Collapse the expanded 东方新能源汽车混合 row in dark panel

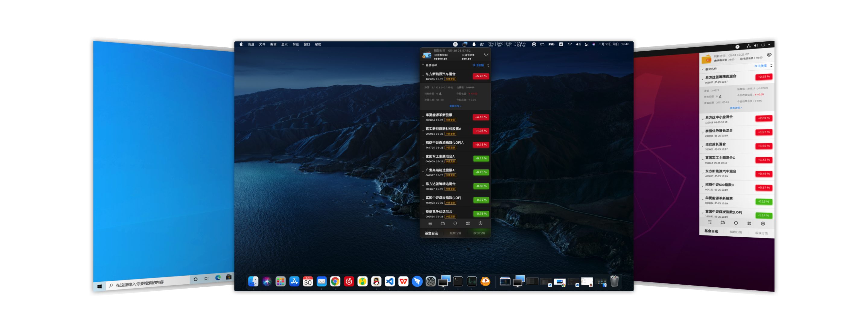click(x=423, y=76)
